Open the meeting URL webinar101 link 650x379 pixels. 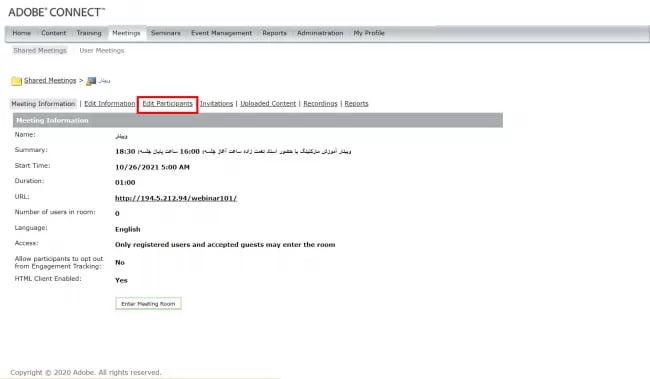point(176,198)
